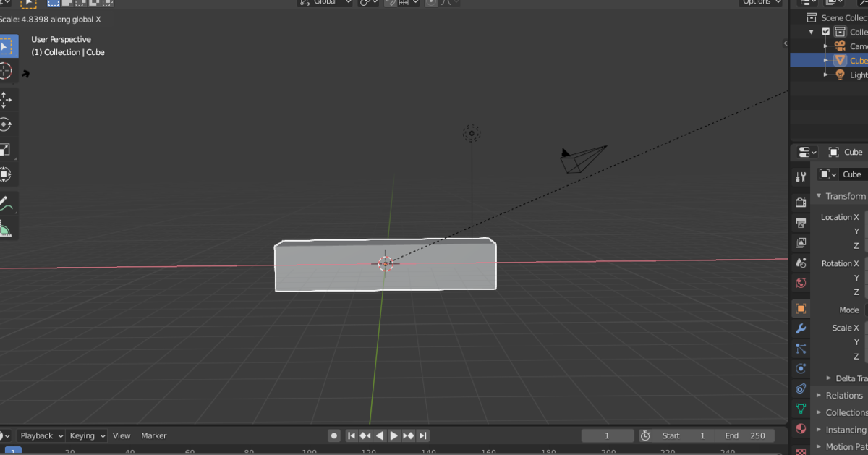Play animation in reverse
The width and height of the screenshot is (868, 455).
point(380,435)
